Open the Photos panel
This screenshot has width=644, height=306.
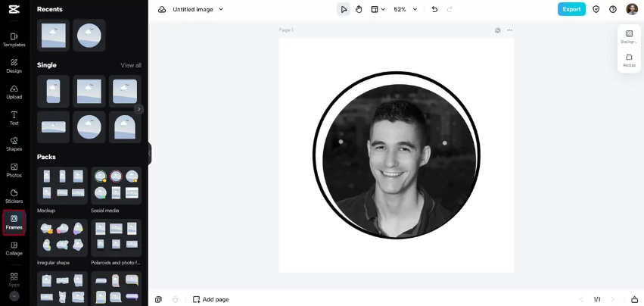point(14,170)
